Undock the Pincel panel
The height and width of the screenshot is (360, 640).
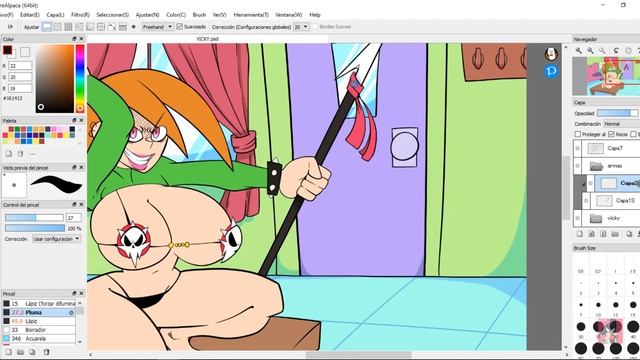pyautogui.click(x=74, y=293)
